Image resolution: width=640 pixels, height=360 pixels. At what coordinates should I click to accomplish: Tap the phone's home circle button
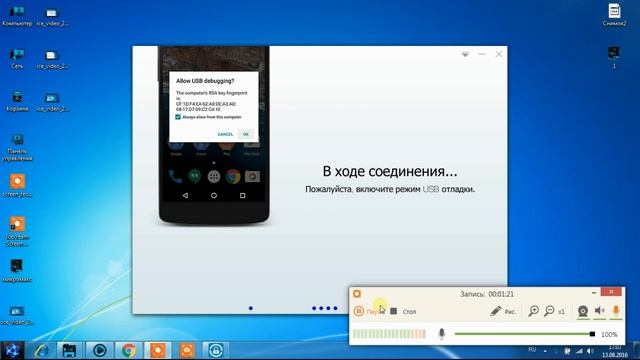(214, 196)
